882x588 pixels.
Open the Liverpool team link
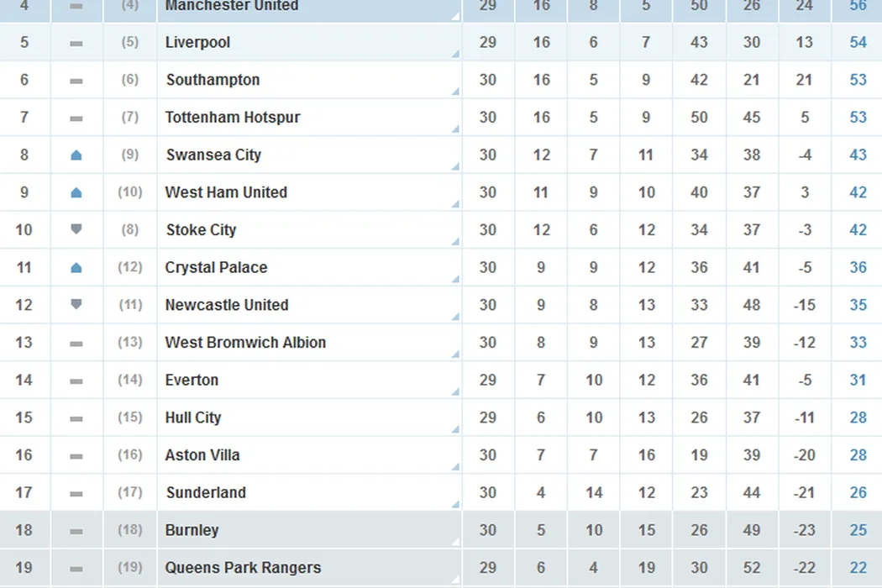[x=197, y=42]
